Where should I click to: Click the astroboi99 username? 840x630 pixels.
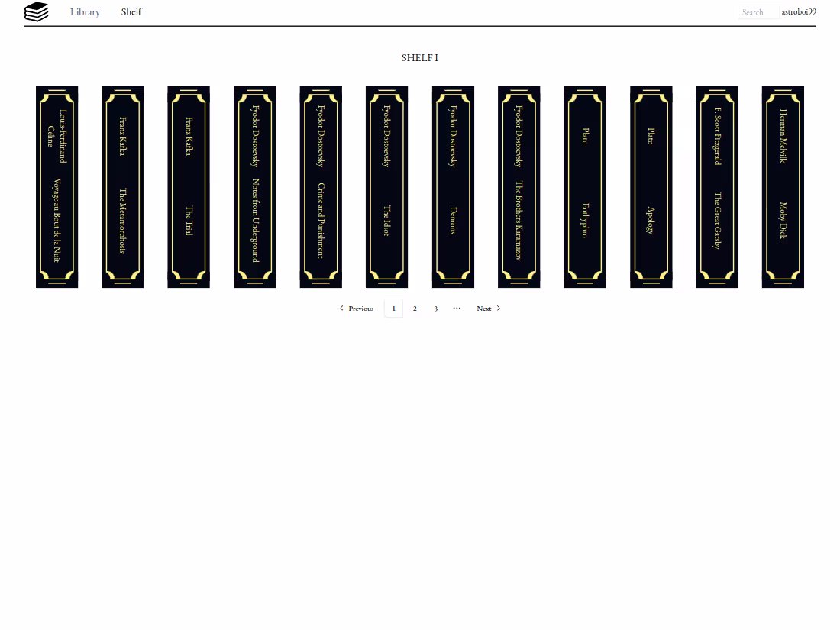[x=798, y=11]
